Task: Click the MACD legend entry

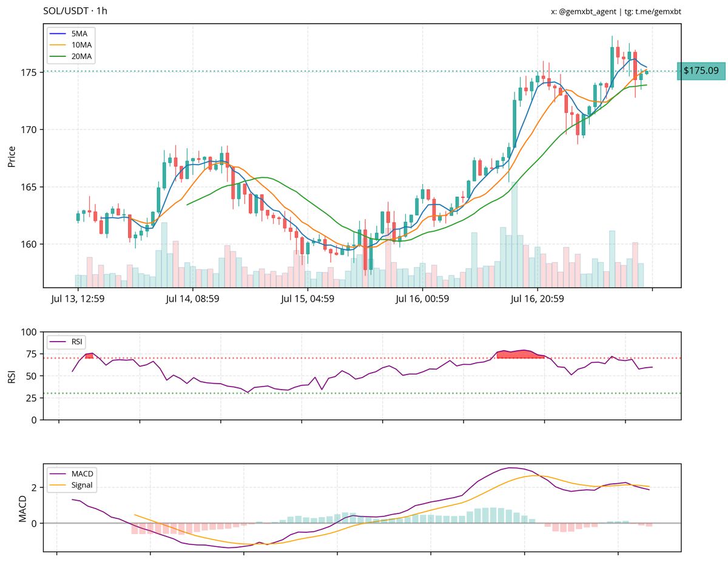Action: click(73, 473)
